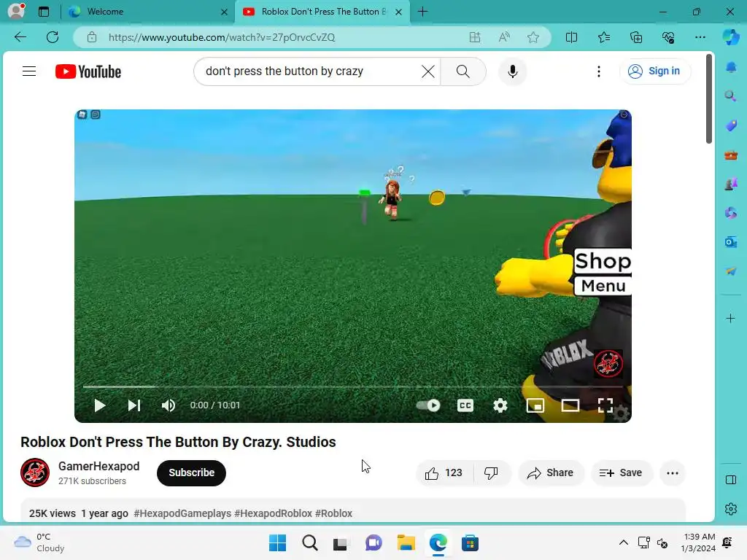Open more actions menu under video
The height and width of the screenshot is (560, 747).
(672, 472)
